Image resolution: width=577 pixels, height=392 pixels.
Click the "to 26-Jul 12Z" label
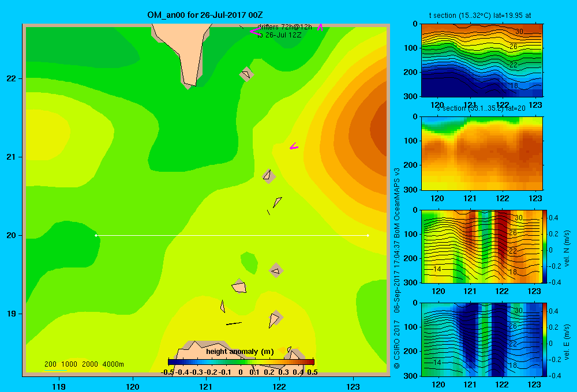pos(279,35)
